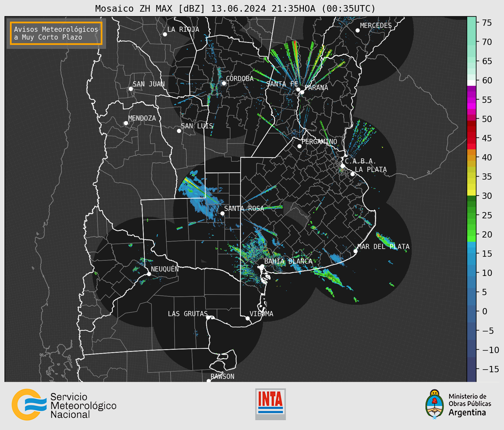Click the dark blue -15 dBZ band on colorbar

click(x=471, y=369)
